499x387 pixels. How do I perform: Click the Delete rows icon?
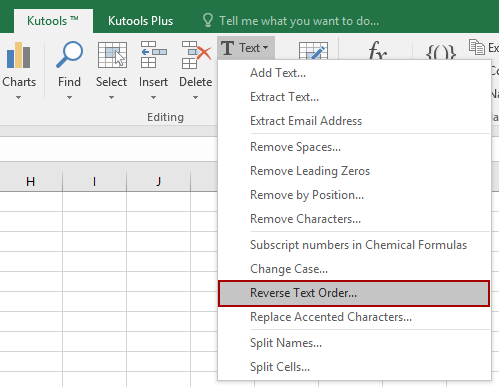pyautogui.click(x=196, y=55)
